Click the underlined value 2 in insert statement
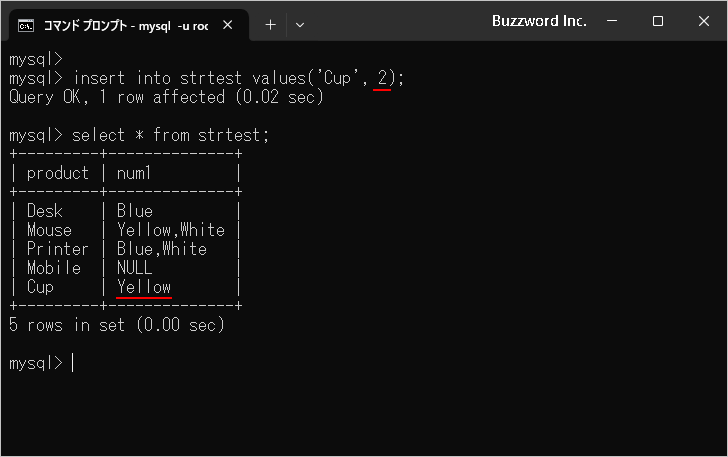Screen dimensions: 728x457 click(382, 78)
